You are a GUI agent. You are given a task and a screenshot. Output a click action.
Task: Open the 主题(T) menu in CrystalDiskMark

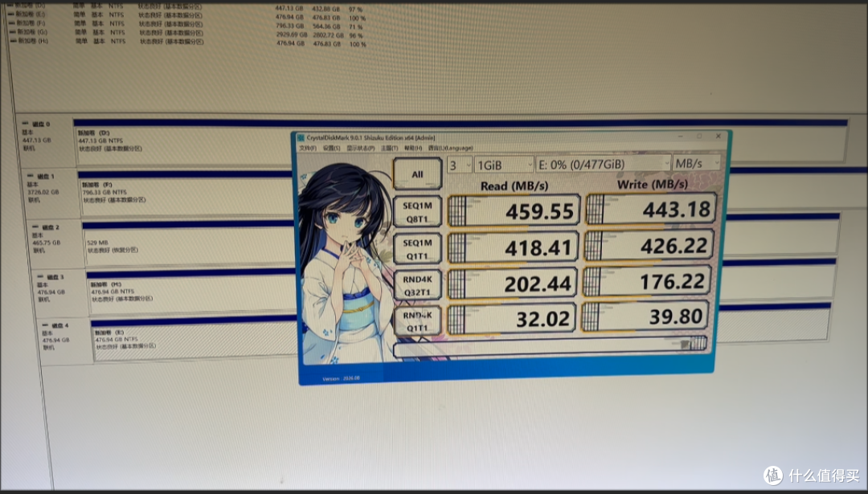click(390, 149)
